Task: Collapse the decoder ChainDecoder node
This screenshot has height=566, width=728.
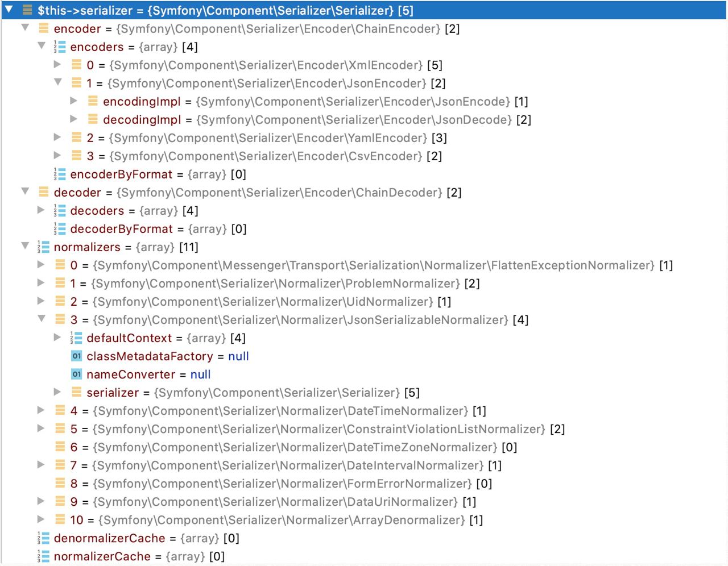Action: [25, 192]
